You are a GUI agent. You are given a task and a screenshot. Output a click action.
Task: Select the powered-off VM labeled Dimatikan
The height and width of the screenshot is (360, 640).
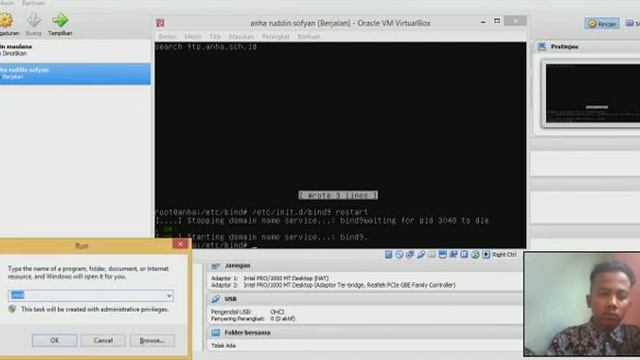coord(75,50)
